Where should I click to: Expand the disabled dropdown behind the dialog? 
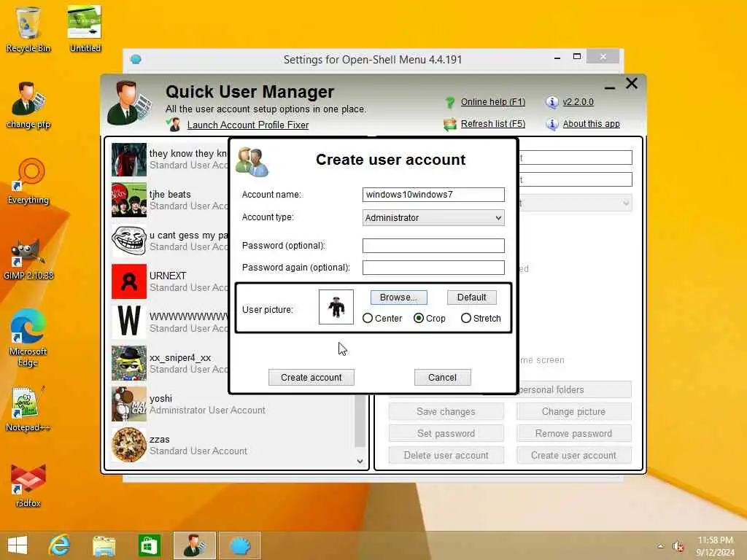point(625,203)
